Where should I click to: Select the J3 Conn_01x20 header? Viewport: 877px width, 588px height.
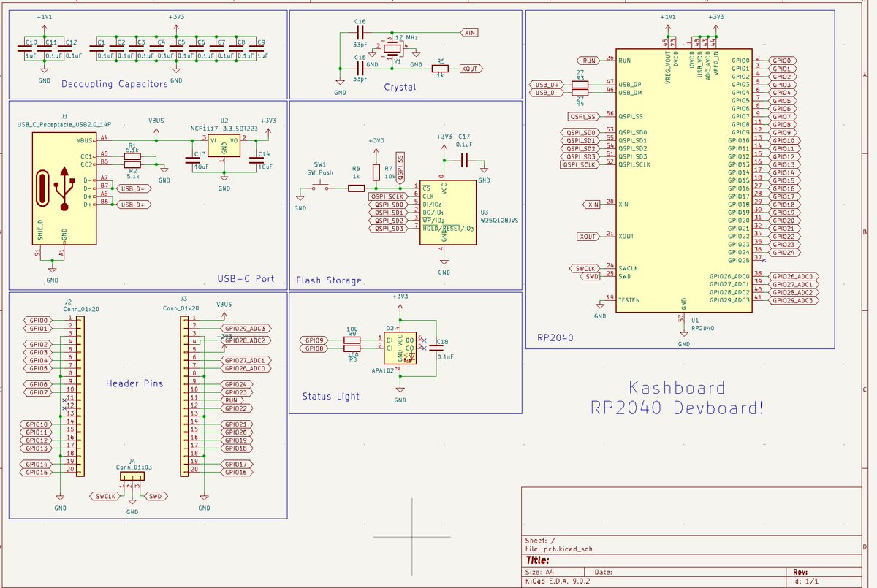[x=185, y=395]
